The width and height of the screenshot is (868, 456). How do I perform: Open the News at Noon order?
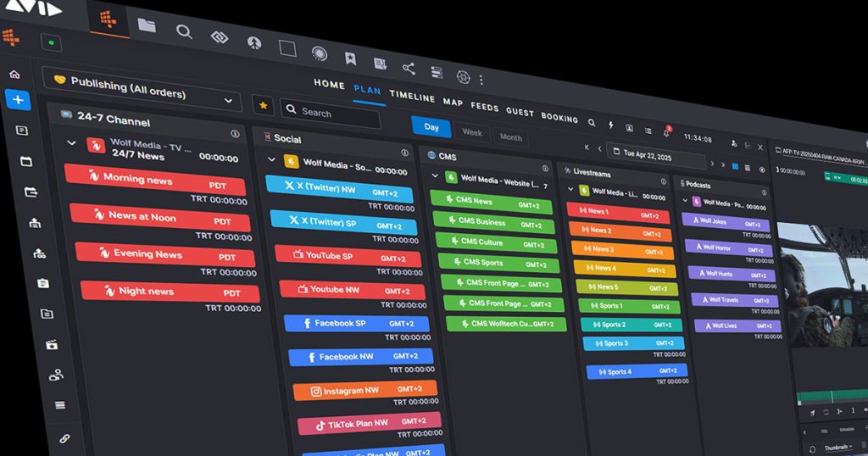[160, 218]
